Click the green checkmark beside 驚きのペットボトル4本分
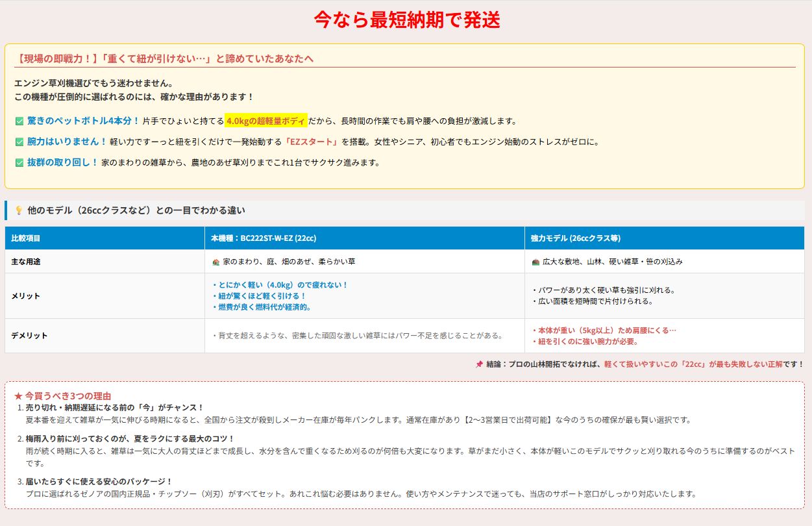The width and height of the screenshot is (812, 526). pos(19,121)
